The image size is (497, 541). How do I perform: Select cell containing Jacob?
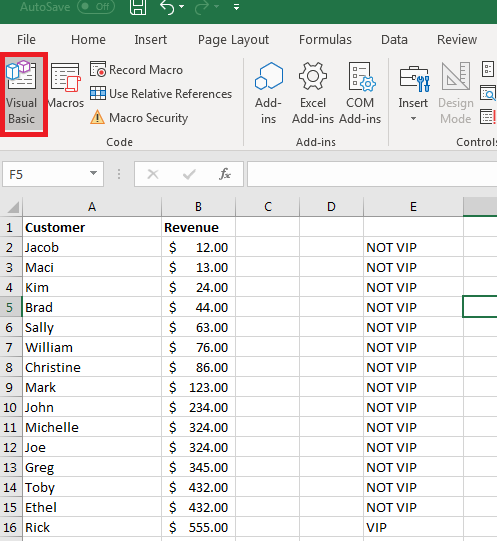pyautogui.click(x=92, y=247)
